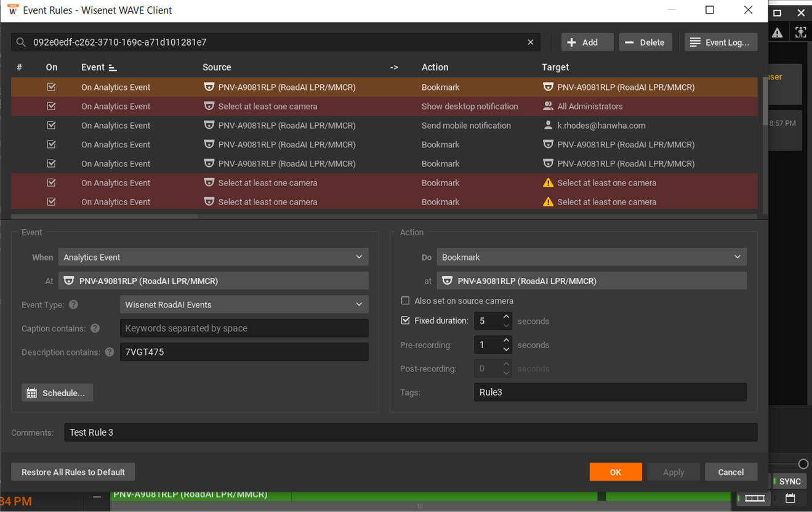Click the Wisenet WAVE logo in the title bar
This screenshot has height=512, width=812.
pos(12,10)
